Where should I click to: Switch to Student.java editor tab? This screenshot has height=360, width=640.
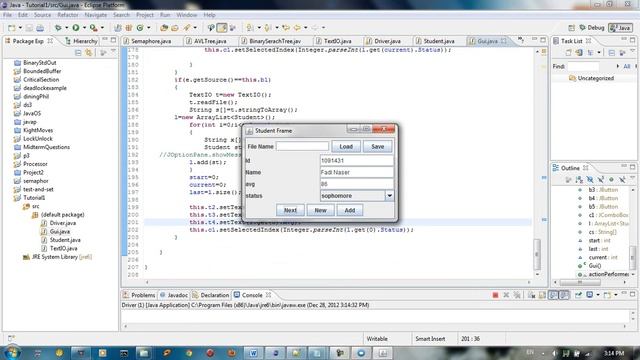[x=434, y=41]
